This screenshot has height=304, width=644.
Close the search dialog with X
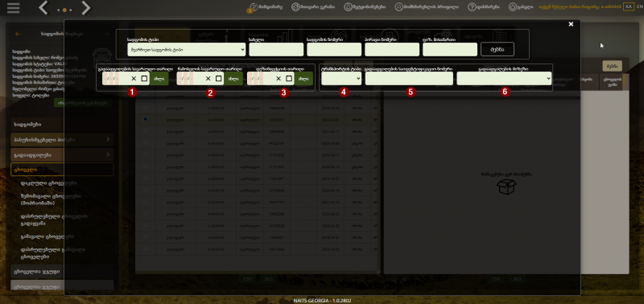pyautogui.click(x=571, y=24)
